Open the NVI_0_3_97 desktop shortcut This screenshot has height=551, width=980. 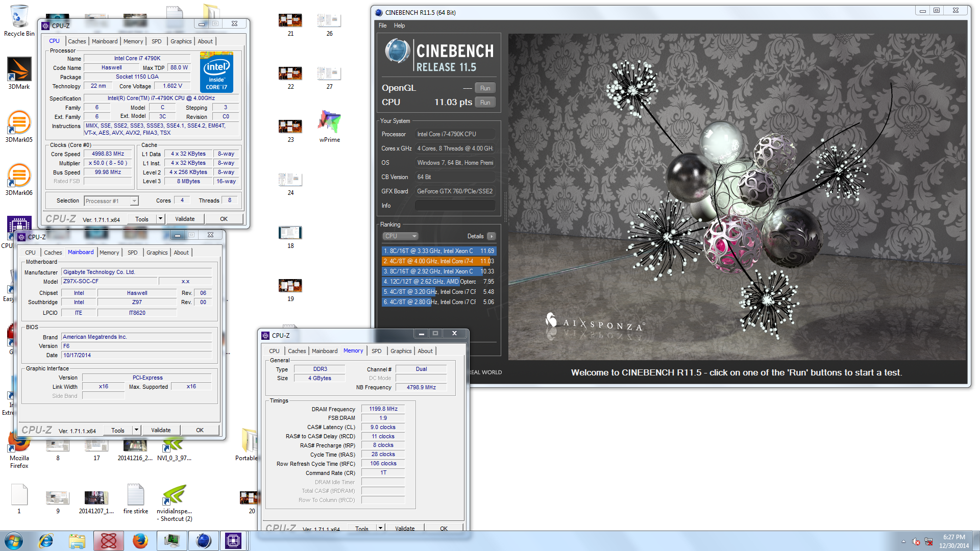click(x=175, y=449)
